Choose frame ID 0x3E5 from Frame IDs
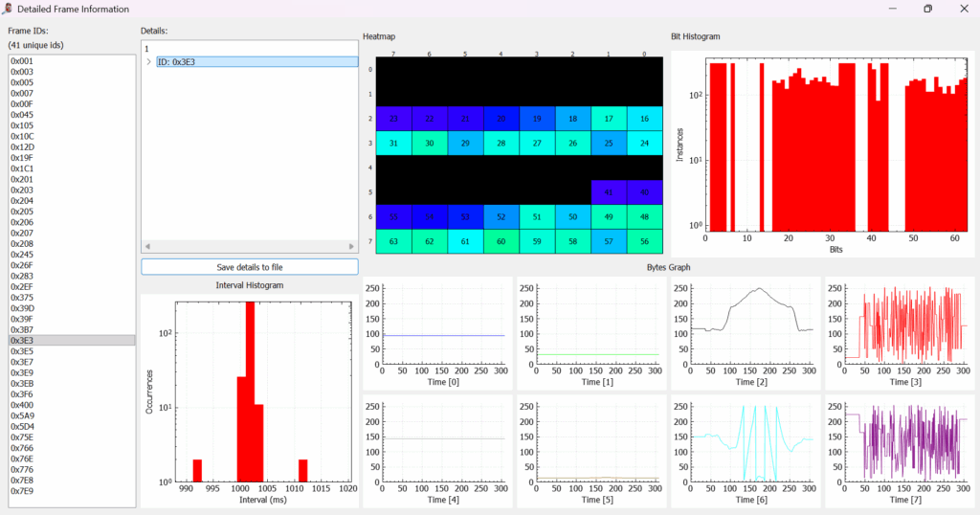Image resolution: width=980 pixels, height=515 pixels. [x=21, y=351]
